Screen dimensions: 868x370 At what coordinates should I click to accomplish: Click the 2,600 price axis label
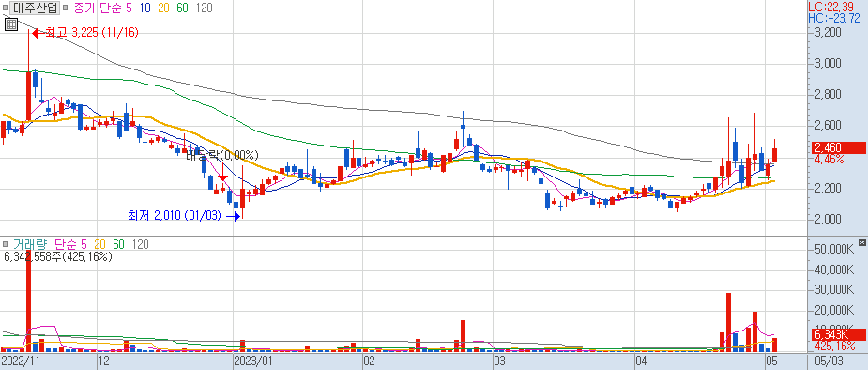tap(829, 126)
